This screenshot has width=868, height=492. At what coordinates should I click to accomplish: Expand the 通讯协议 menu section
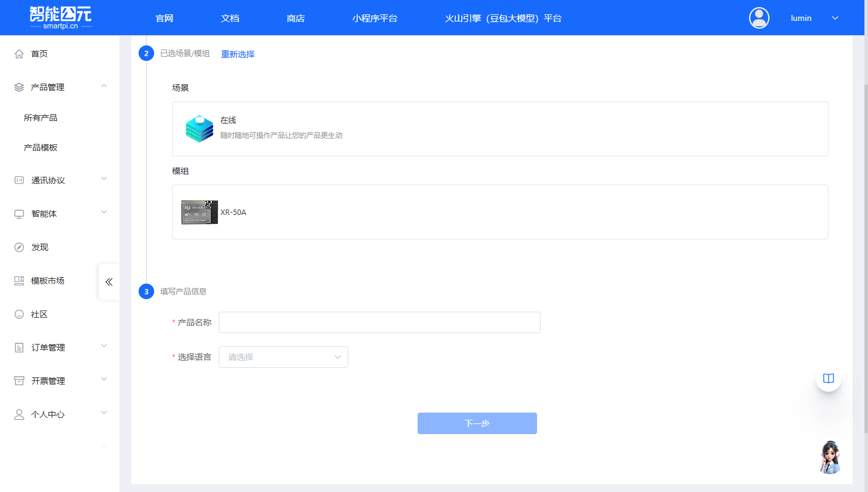pos(104,179)
